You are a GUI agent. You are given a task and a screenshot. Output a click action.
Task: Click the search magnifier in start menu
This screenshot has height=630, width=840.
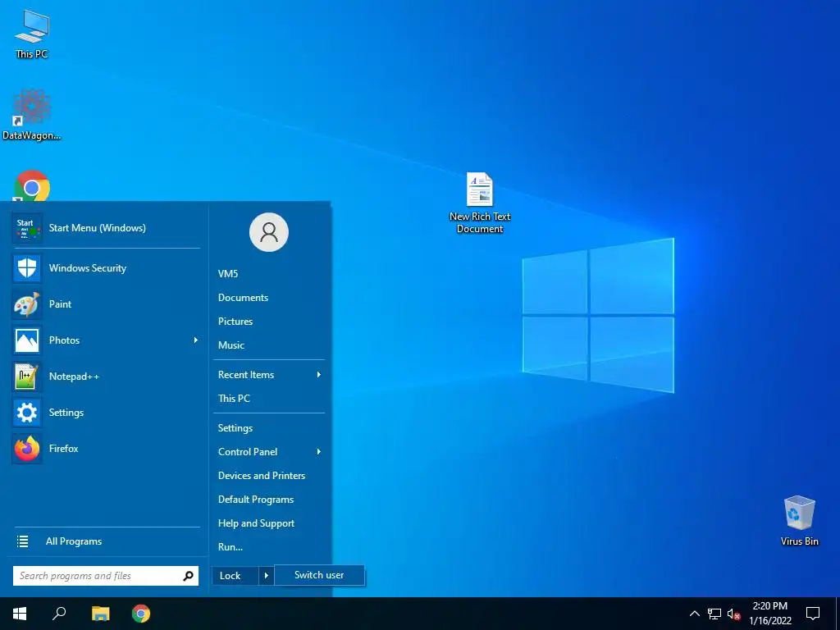(188, 576)
